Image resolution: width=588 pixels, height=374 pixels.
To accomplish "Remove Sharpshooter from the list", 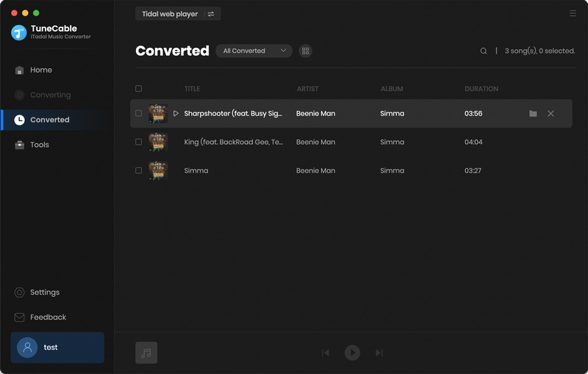I will pyautogui.click(x=551, y=113).
